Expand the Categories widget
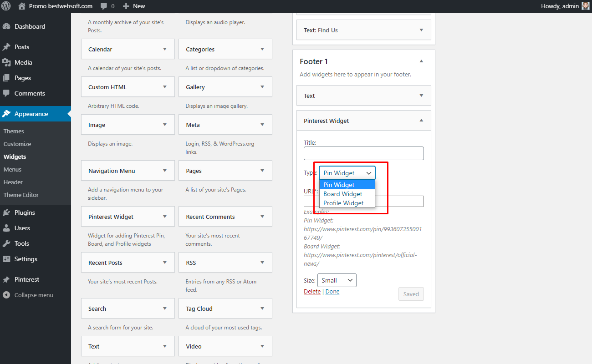 tap(262, 49)
